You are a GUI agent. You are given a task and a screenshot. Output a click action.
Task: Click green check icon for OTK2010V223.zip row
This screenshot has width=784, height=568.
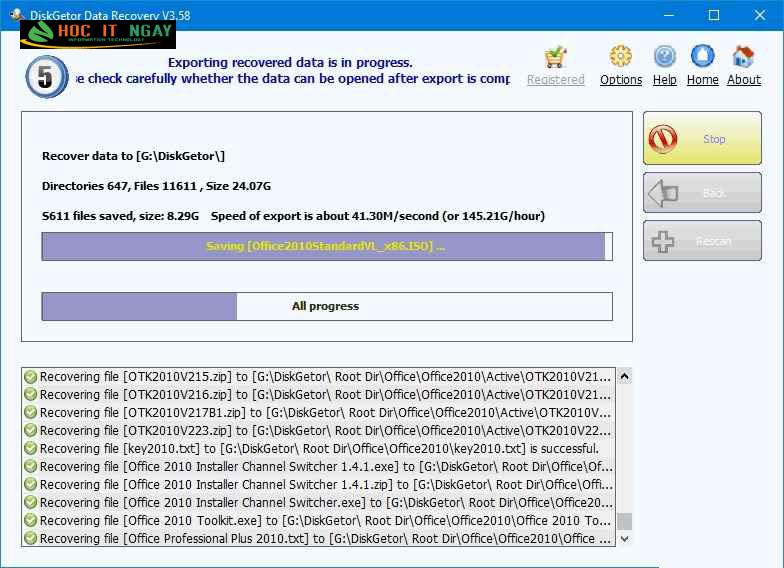coord(30,430)
